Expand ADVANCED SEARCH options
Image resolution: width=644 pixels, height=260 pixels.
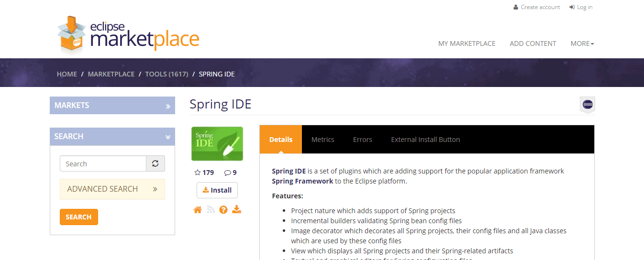point(112,189)
